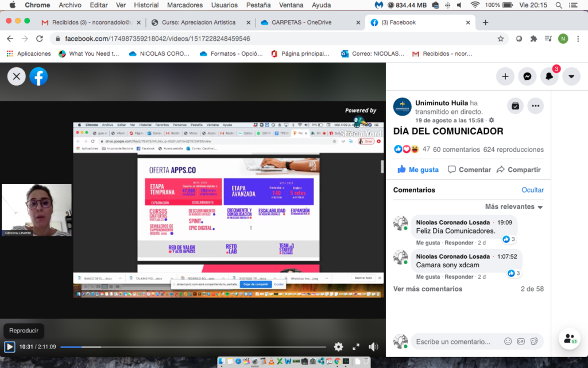The image size is (588, 368).
Task: Click the post privacy gear icon
Action: (x=492, y=121)
